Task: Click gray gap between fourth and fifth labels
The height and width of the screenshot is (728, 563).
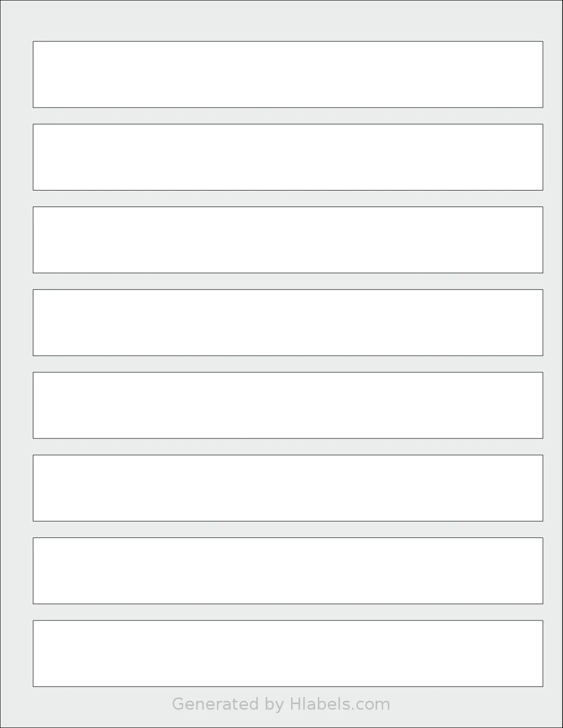Action: pyautogui.click(x=288, y=364)
